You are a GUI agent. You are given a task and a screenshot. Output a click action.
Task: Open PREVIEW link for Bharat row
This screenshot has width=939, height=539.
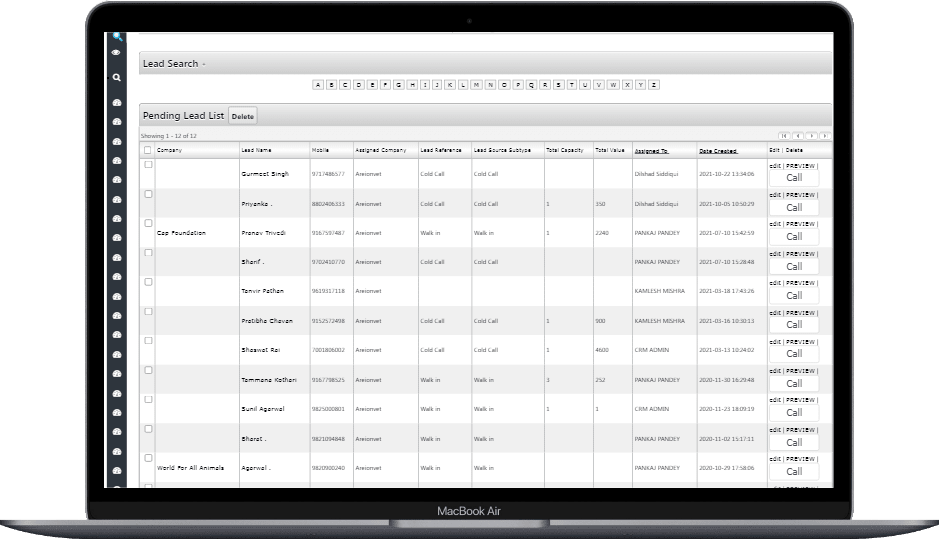[x=800, y=430]
